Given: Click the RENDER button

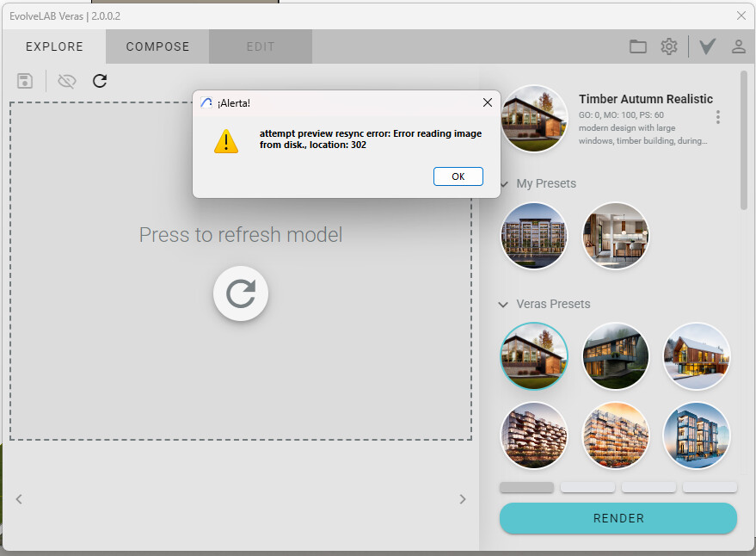Looking at the screenshot, I should tap(618, 518).
